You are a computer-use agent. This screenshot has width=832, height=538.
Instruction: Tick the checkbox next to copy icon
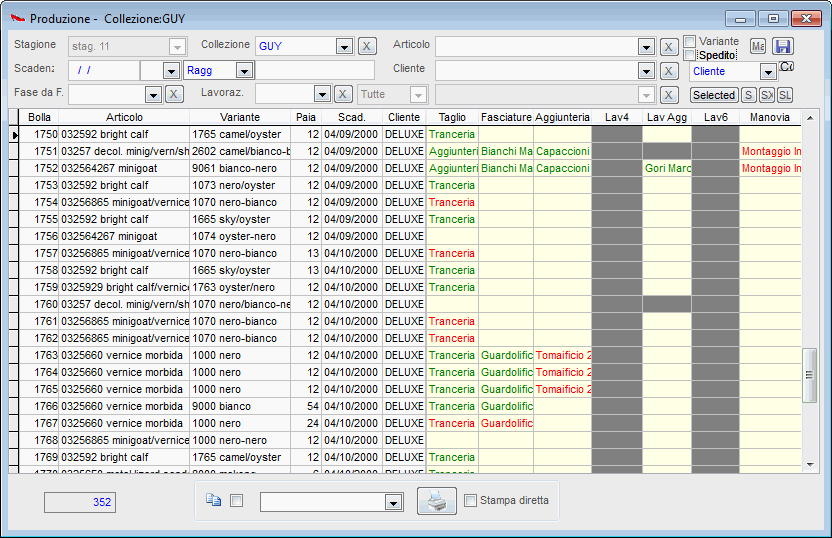tap(237, 500)
